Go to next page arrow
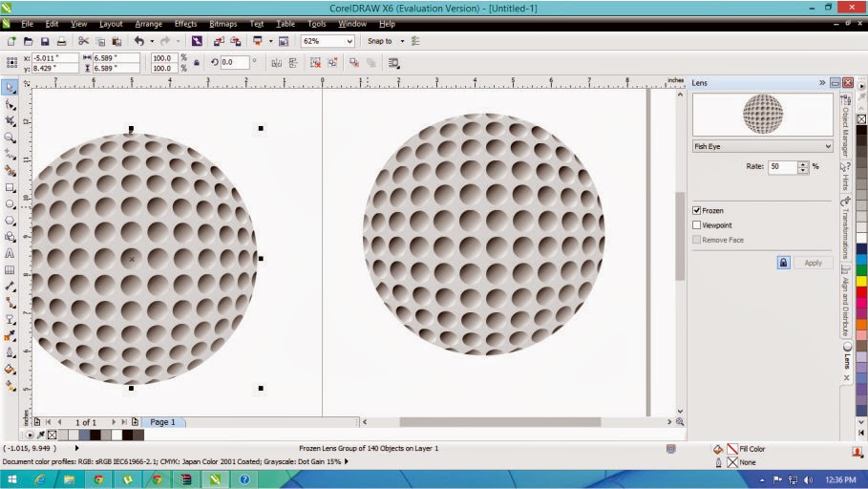868x489 pixels. pos(114,422)
